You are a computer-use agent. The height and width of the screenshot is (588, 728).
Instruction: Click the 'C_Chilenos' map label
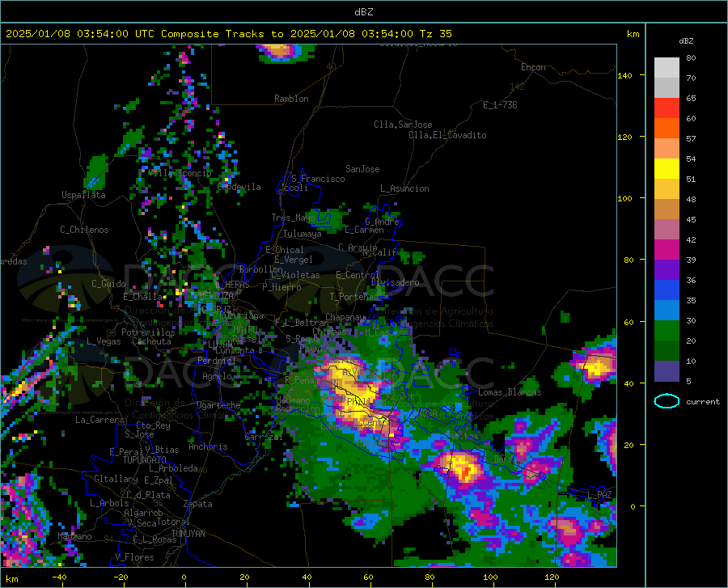tap(84, 230)
